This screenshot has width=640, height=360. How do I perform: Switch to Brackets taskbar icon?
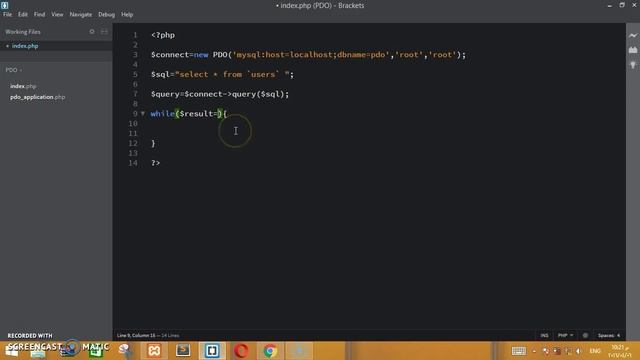[212, 351]
